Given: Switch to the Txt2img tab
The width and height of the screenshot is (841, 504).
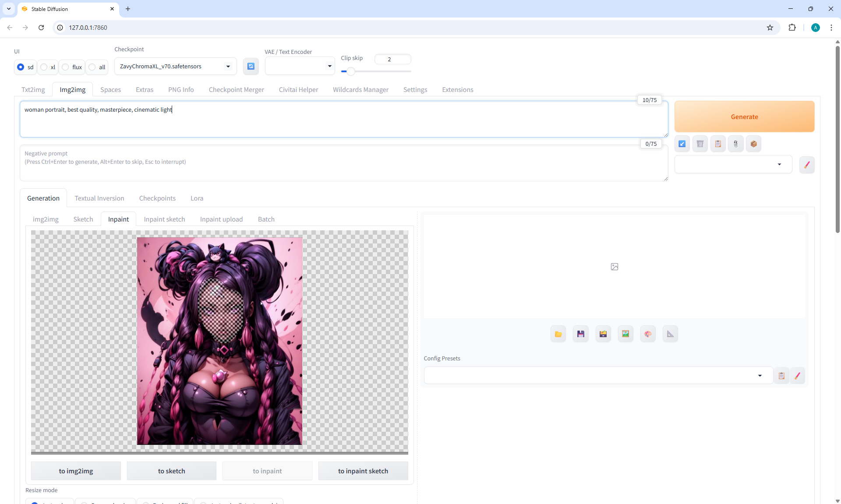Looking at the screenshot, I should tap(33, 90).
